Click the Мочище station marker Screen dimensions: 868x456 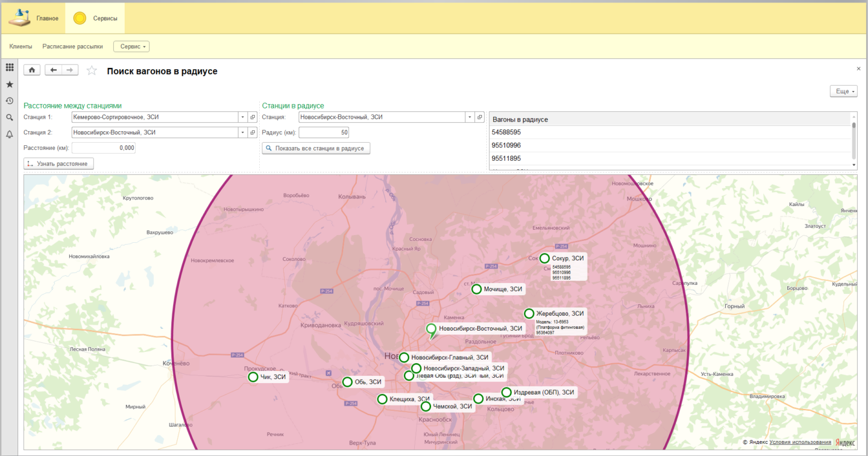(x=476, y=289)
